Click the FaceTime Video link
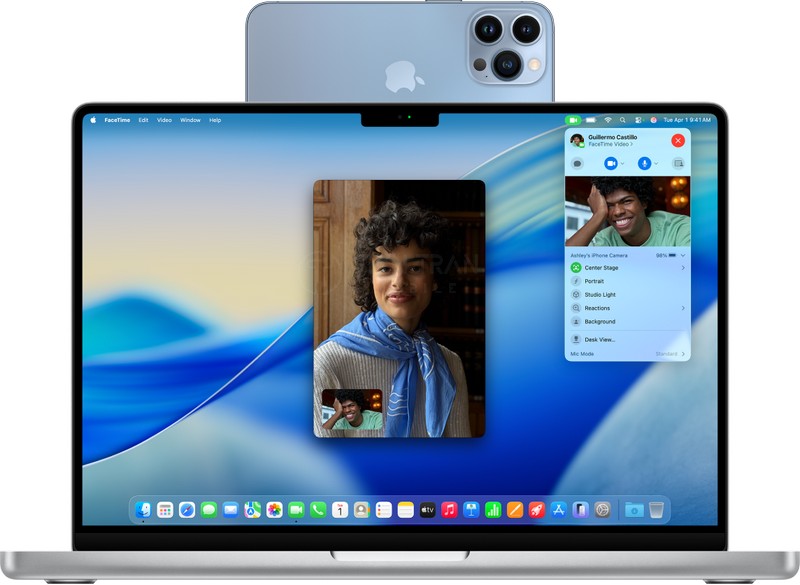This screenshot has height=585, width=800. [609, 143]
